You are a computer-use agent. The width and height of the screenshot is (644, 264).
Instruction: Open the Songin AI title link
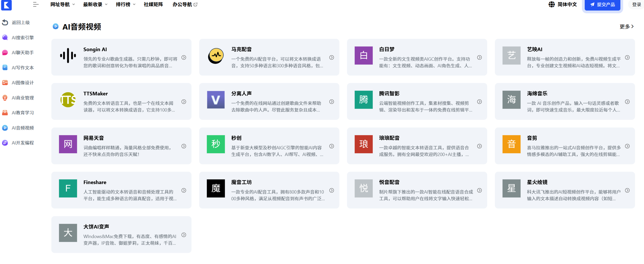point(95,49)
